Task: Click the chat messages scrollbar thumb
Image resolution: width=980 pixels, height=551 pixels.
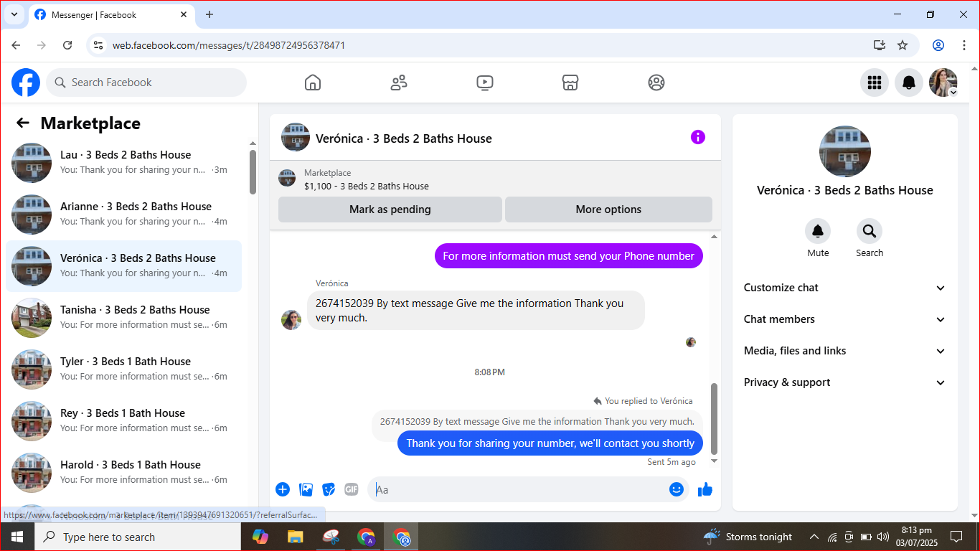Action: tap(713, 418)
